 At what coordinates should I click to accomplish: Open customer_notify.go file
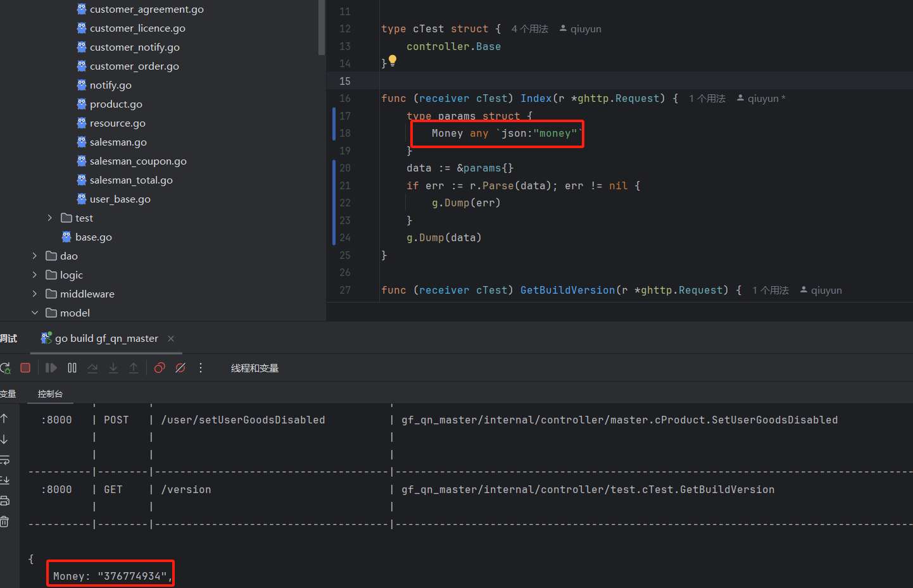click(x=135, y=47)
